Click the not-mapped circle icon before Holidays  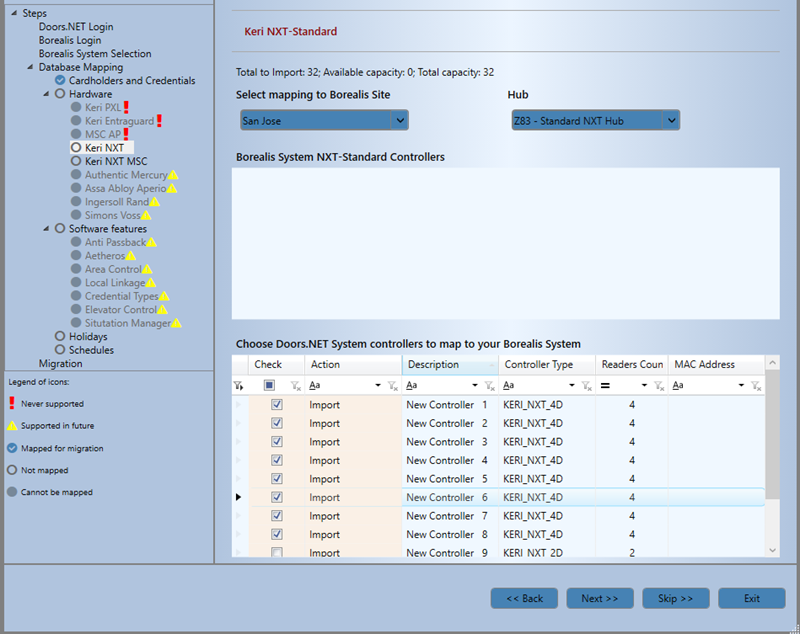pos(60,336)
